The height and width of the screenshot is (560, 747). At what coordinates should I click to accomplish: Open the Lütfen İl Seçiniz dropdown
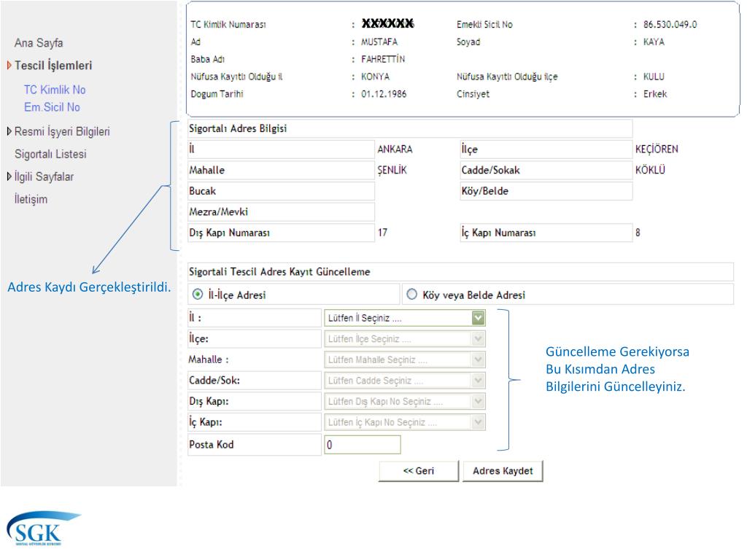[405, 318]
